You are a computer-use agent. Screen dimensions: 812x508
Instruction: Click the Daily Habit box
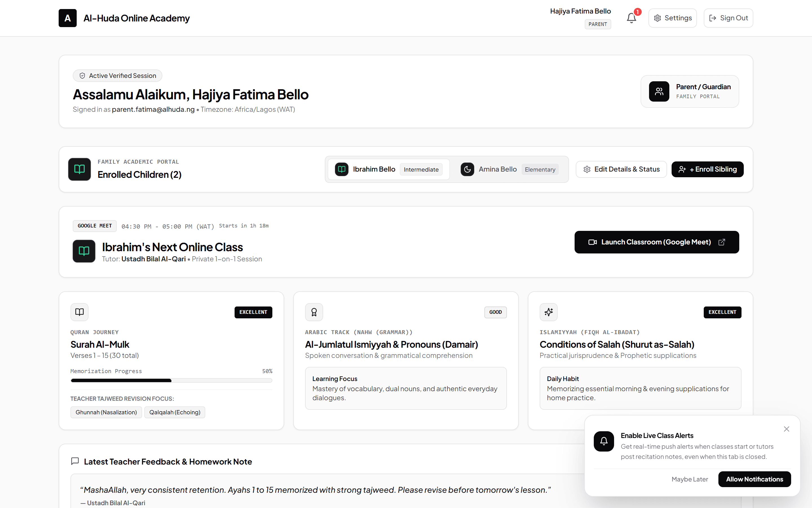pyautogui.click(x=640, y=388)
